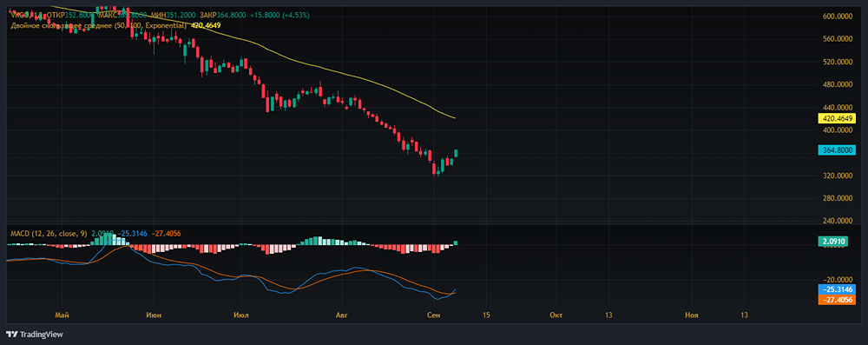Select the MACD (12, 26, close, 9) legend title
The height and width of the screenshot is (345, 868).
click(x=49, y=234)
